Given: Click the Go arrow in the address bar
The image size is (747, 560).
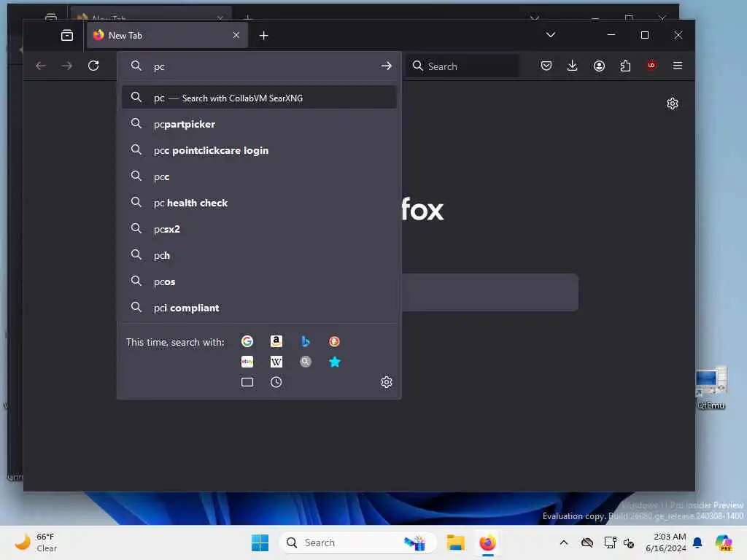Looking at the screenshot, I should [387, 66].
